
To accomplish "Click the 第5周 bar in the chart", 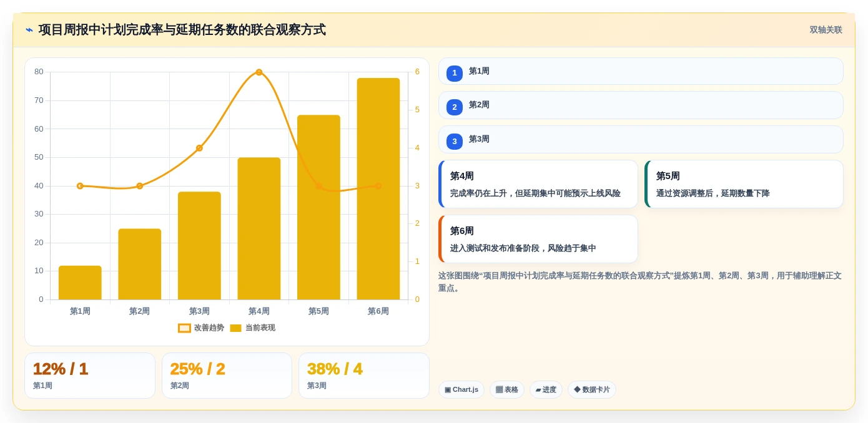I will pyautogui.click(x=318, y=207).
